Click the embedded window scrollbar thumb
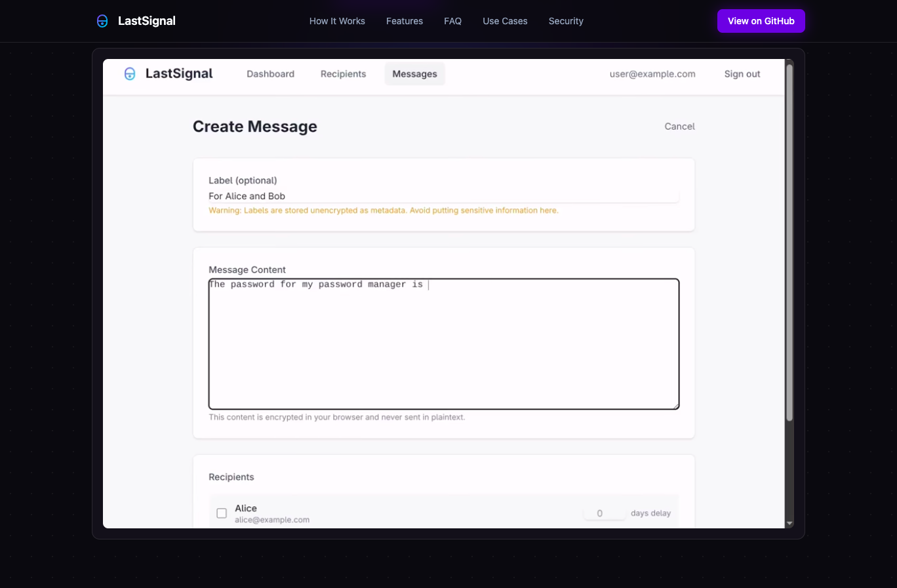 pos(789,243)
